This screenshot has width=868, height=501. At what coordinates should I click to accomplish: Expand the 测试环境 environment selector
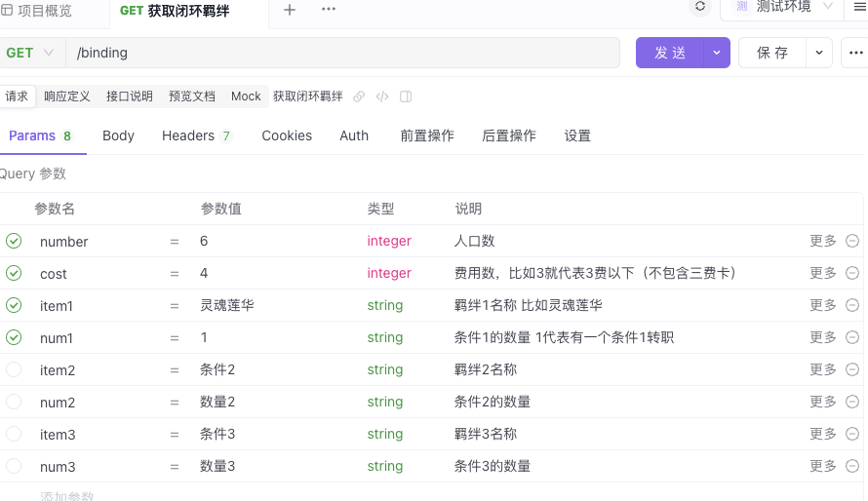tap(783, 7)
